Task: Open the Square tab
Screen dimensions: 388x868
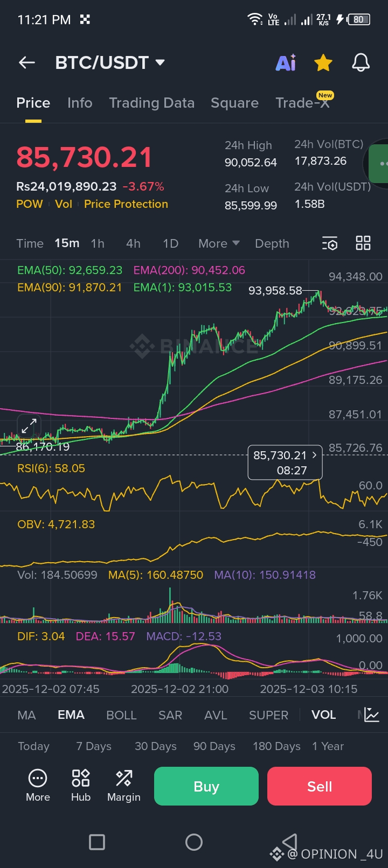Action: pos(234,103)
